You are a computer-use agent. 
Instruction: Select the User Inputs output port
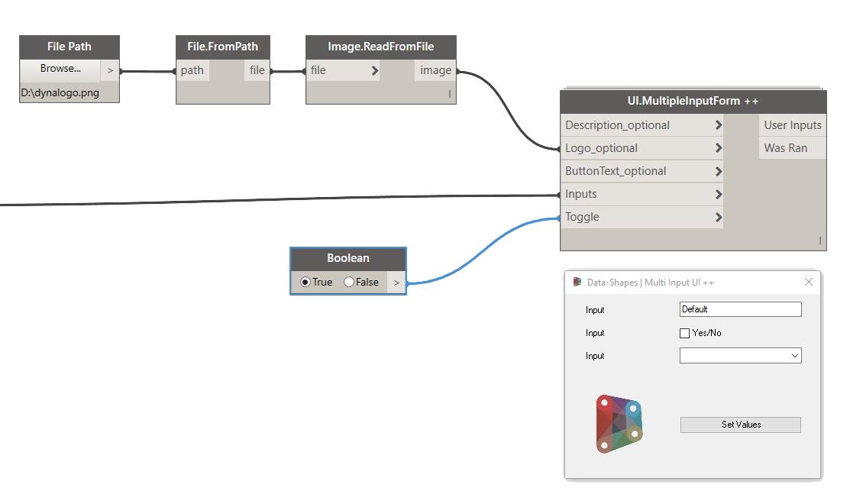pos(793,125)
